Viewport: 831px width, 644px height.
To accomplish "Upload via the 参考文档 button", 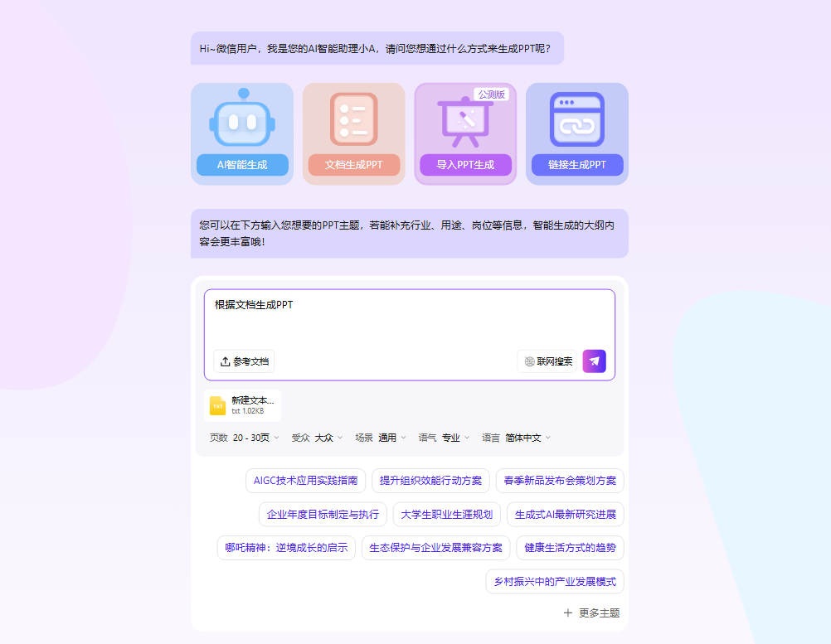I will coord(245,361).
